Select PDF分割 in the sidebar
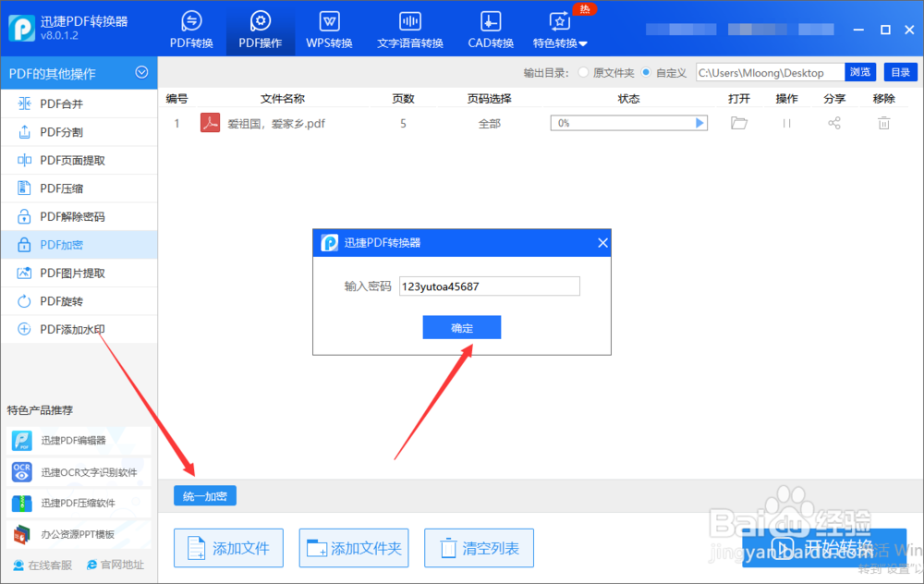 click(79, 132)
